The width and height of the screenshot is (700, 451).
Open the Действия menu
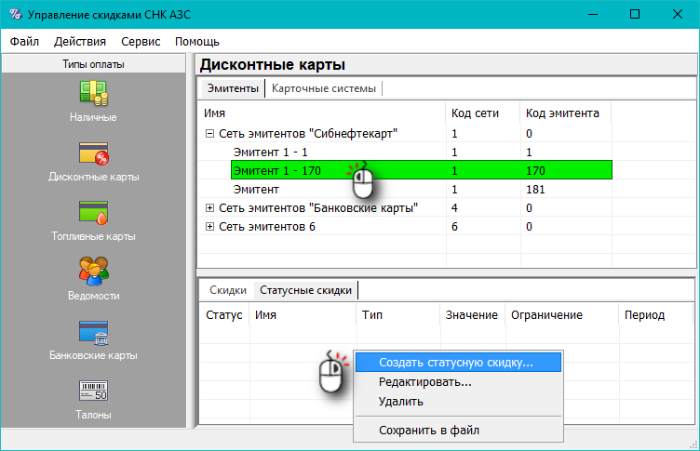pos(80,42)
